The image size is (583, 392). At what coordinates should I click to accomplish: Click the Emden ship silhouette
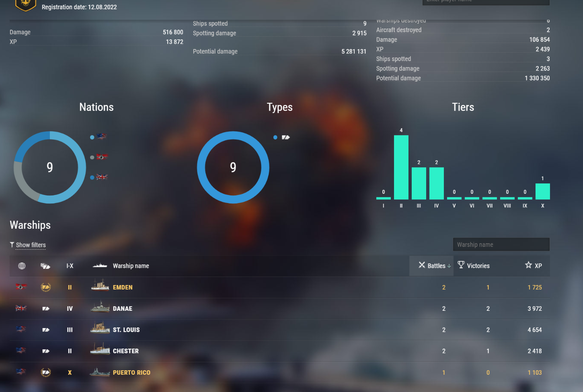pos(100,285)
